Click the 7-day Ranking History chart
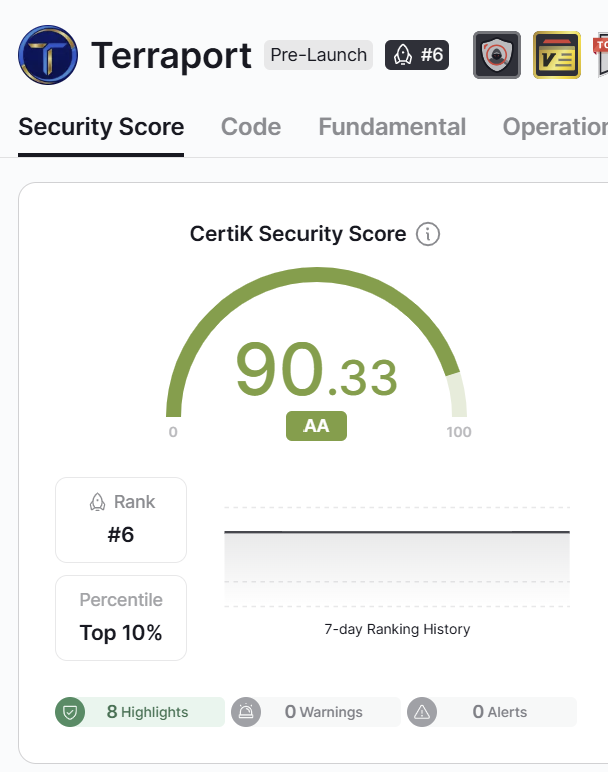The height and width of the screenshot is (772, 608). pyautogui.click(x=397, y=556)
